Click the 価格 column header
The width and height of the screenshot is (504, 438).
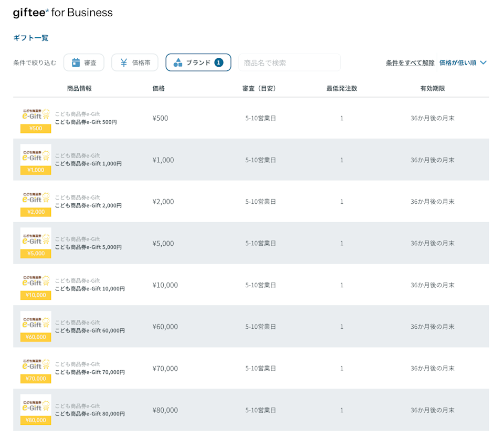point(159,88)
